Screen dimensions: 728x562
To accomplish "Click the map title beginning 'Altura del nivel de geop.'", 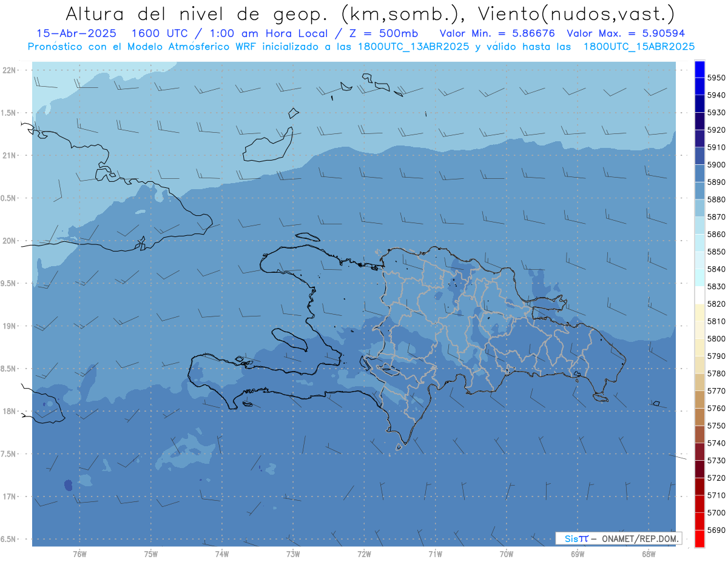I will coord(369,13).
